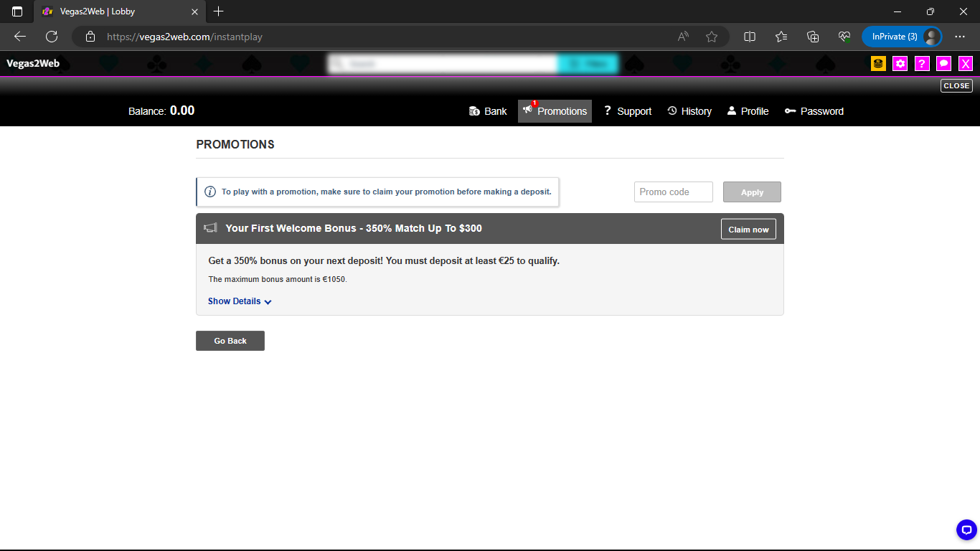Exit lobby using the pink X icon
980x551 pixels.
(x=965, y=63)
